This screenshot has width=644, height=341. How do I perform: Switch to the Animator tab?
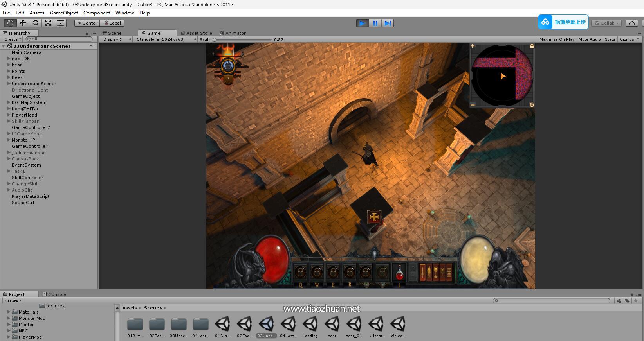(x=233, y=33)
